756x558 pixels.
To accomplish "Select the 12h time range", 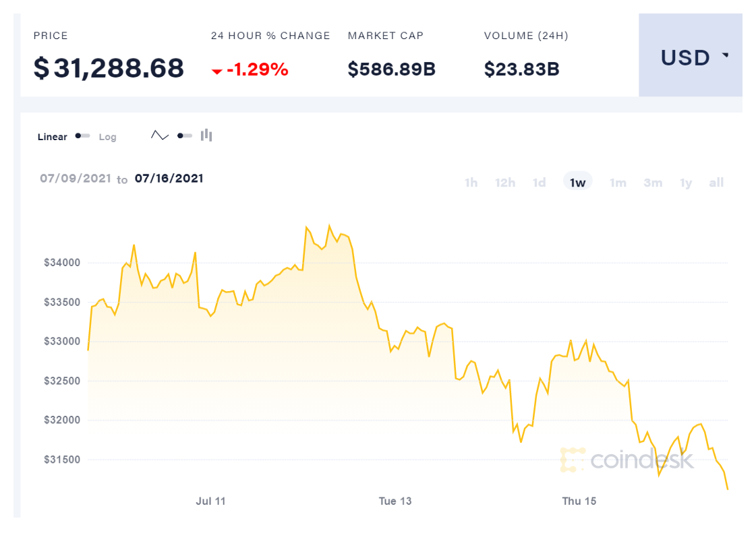I will (x=505, y=183).
